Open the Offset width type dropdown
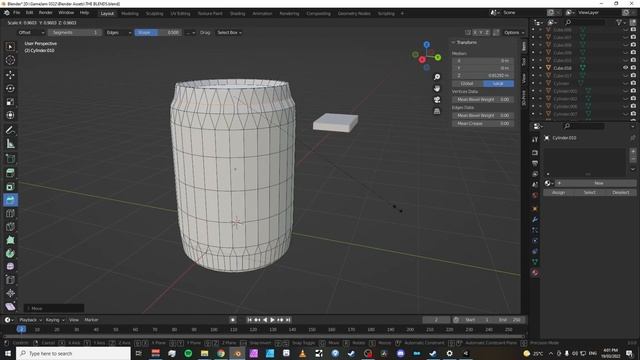 tap(31, 32)
